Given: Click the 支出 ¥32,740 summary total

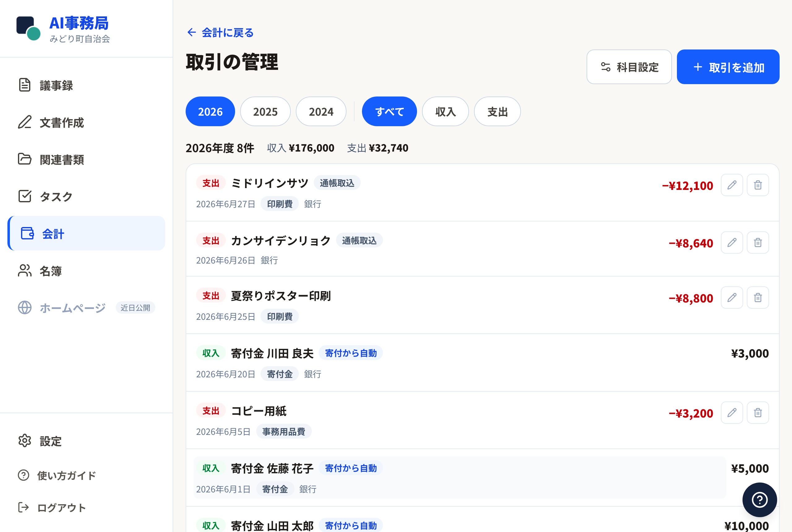Looking at the screenshot, I should [378, 148].
